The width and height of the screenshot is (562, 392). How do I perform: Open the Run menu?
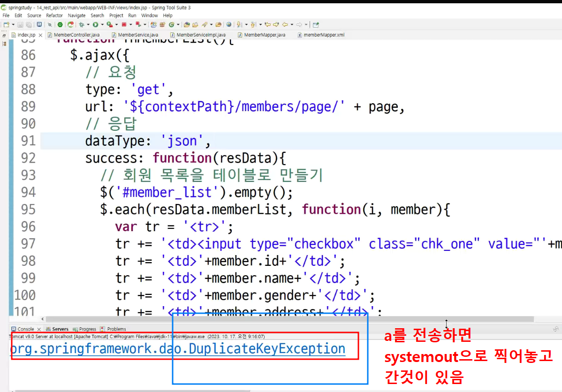pyautogui.click(x=132, y=15)
